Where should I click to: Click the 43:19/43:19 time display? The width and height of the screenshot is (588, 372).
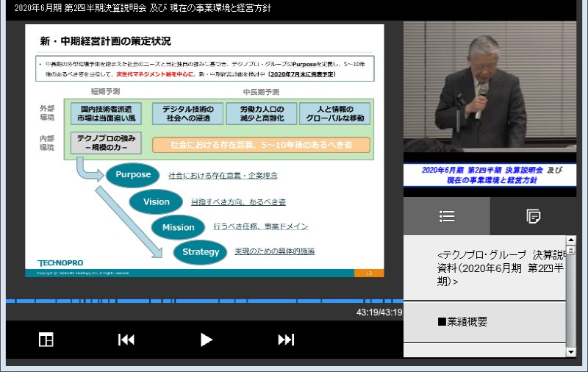tap(379, 312)
